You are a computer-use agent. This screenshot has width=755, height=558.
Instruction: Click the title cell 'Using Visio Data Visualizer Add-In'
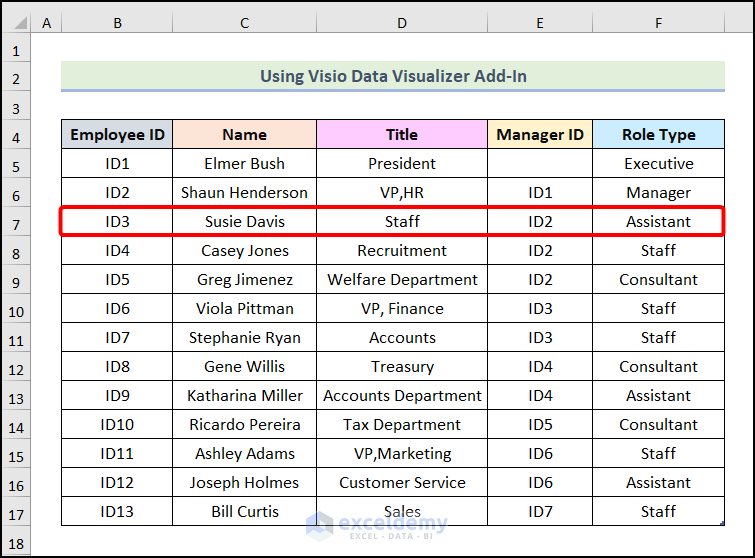(x=393, y=76)
